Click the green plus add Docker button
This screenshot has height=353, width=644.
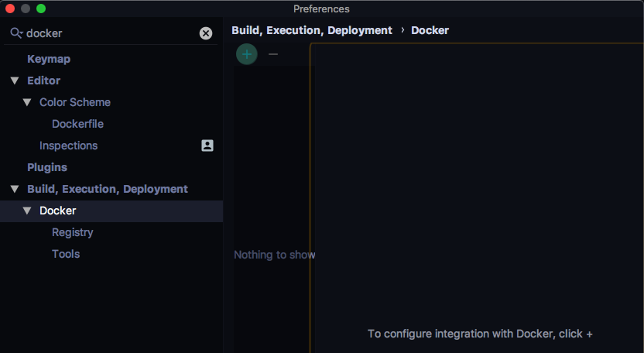[x=246, y=54]
